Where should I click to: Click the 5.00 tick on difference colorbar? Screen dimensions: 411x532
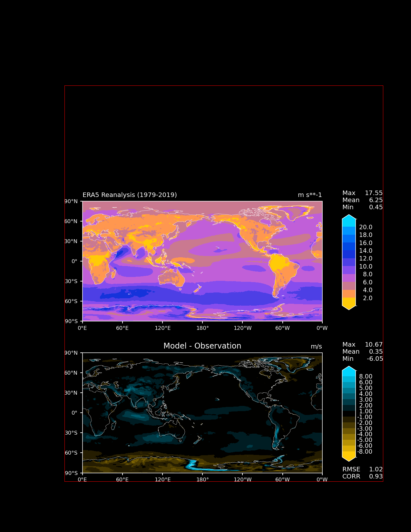coord(366,388)
